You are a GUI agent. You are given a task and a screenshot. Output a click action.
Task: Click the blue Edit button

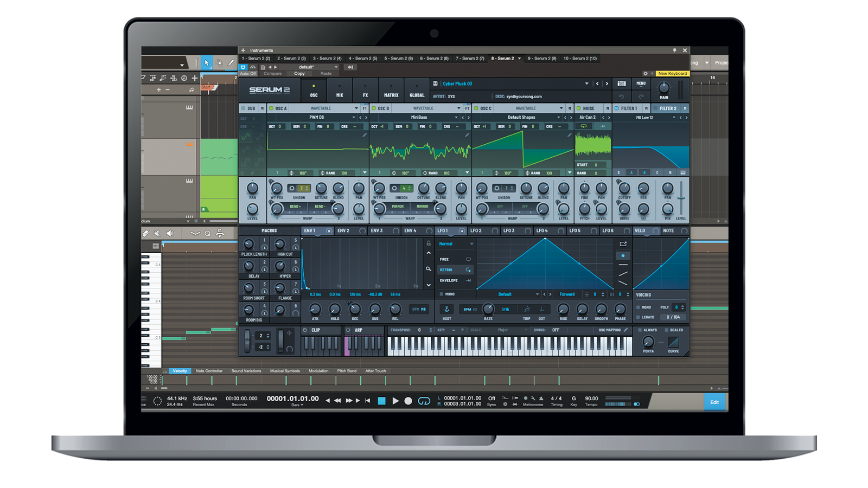pos(714,402)
